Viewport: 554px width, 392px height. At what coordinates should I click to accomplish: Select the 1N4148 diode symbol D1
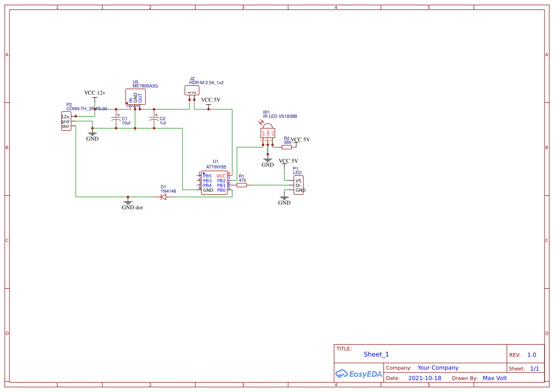pos(163,196)
